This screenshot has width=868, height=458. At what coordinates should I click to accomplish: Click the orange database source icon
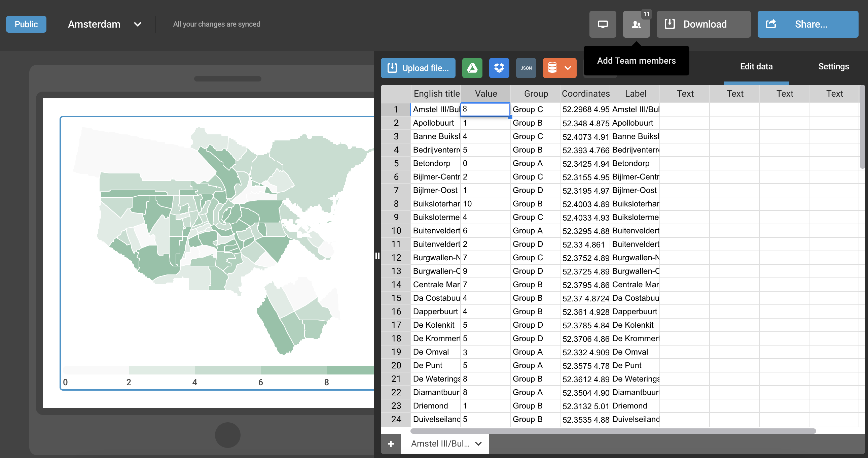(x=552, y=68)
